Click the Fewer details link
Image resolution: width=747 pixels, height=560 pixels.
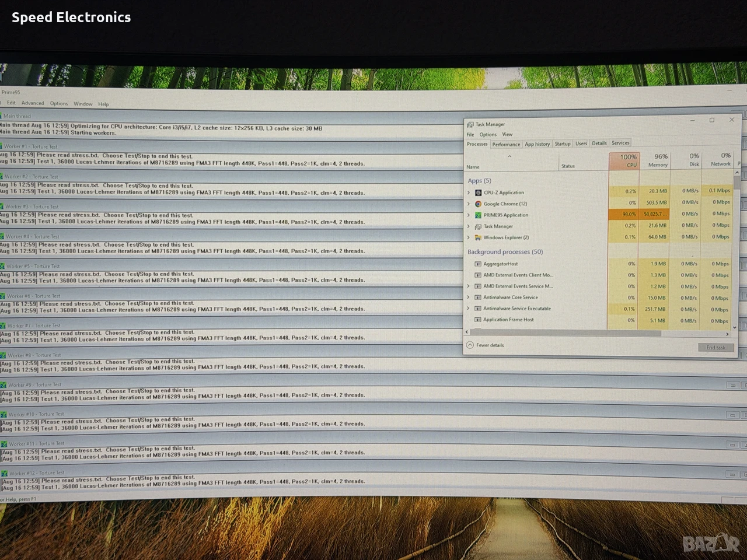490,345
